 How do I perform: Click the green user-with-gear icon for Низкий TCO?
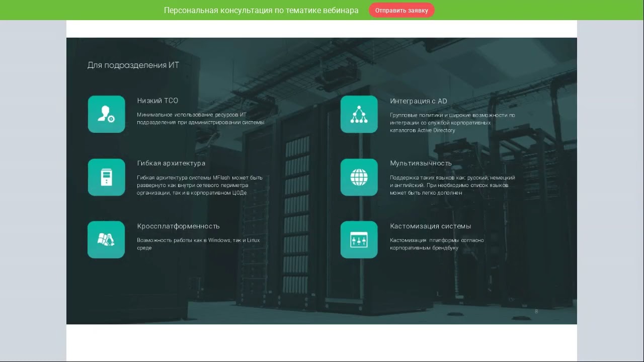click(x=106, y=114)
